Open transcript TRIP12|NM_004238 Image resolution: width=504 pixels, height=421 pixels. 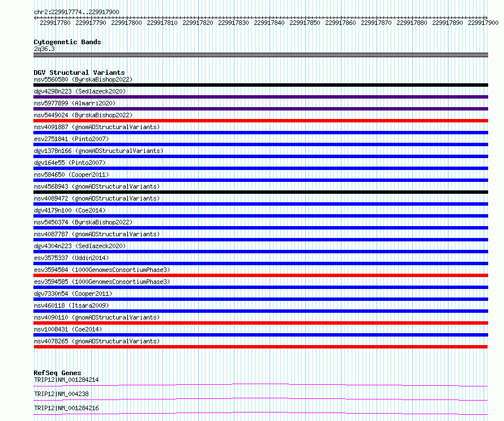61,394
